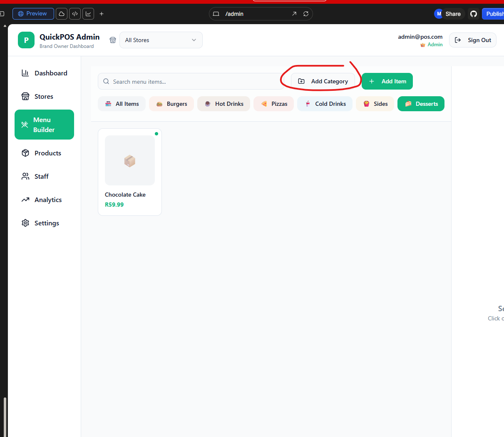The height and width of the screenshot is (437, 504).
Task: Click the GitHub icon
Action: point(473,14)
